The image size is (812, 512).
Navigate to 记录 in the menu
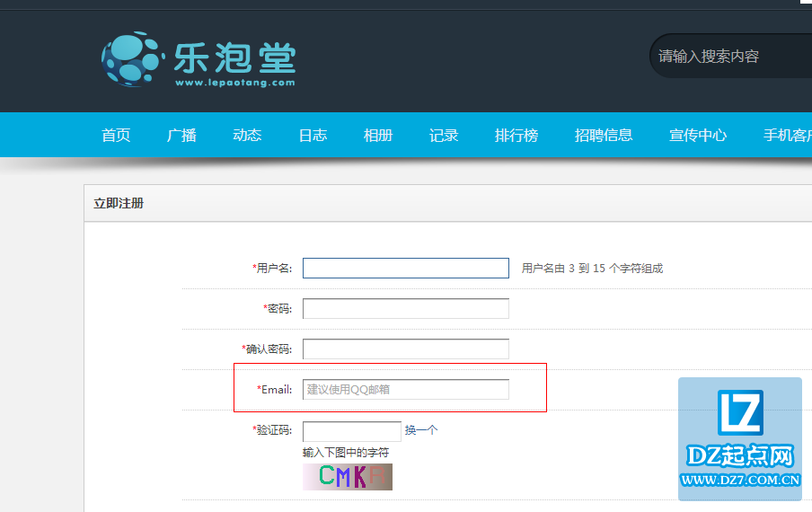click(444, 136)
